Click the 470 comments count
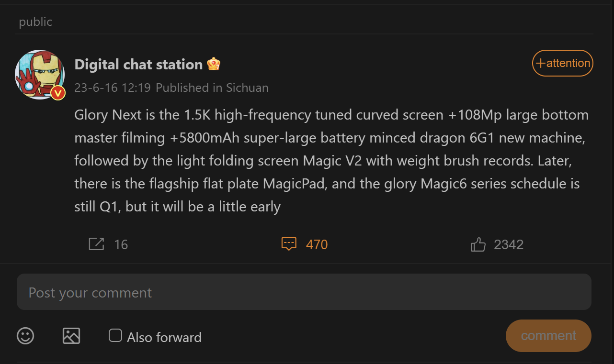 (317, 245)
